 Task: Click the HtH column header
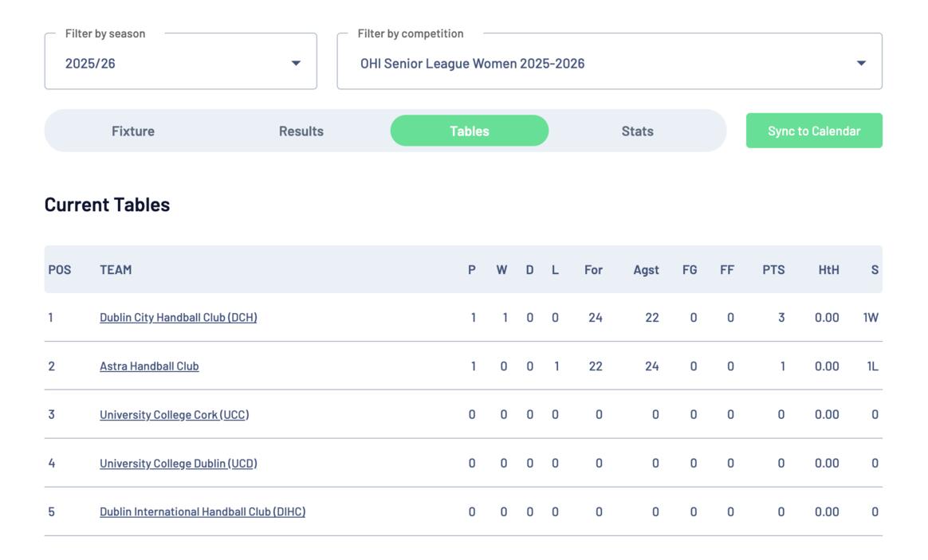(828, 270)
